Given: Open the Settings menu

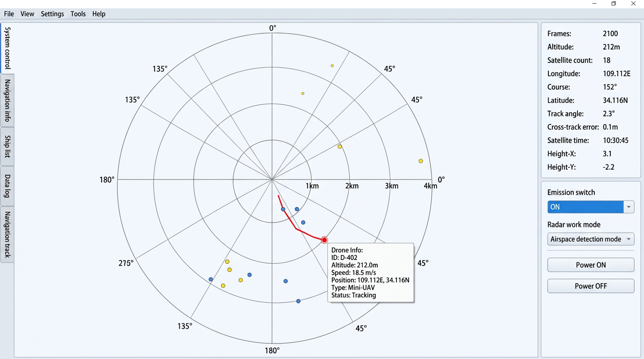Looking at the screenshot, I should pos(52,14).
